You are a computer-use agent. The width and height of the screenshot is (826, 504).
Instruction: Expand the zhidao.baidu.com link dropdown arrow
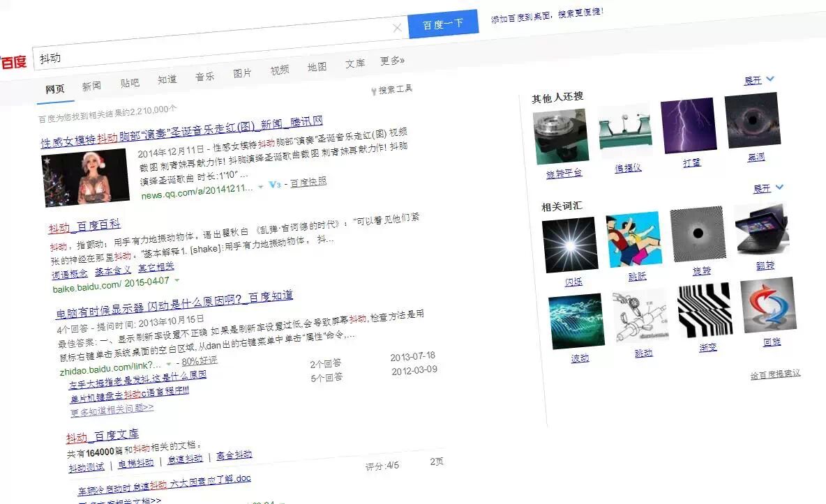(169, 364)
